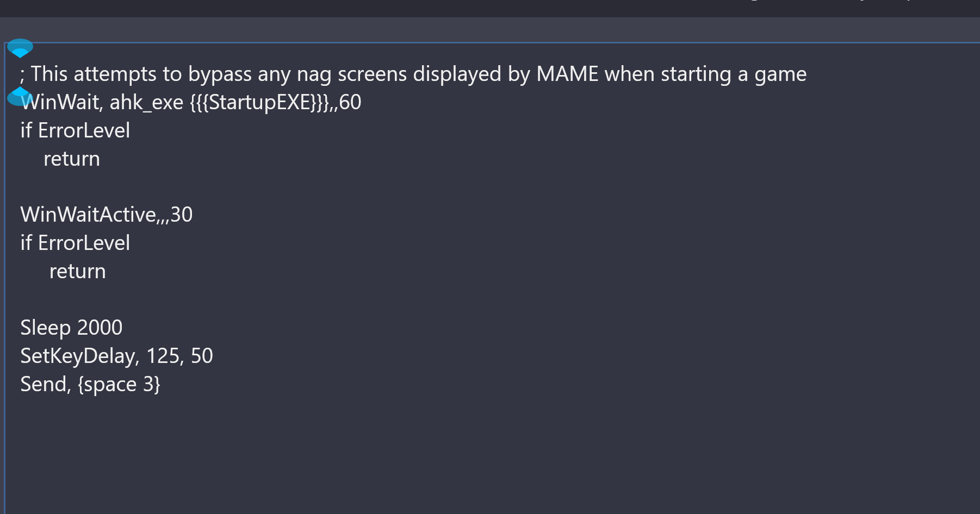Image resolution: width=980 pixels, height=514 pixels.
Task: Click the second indented 'return' statement
Action: pyautogui.click(x=78, y=271)
